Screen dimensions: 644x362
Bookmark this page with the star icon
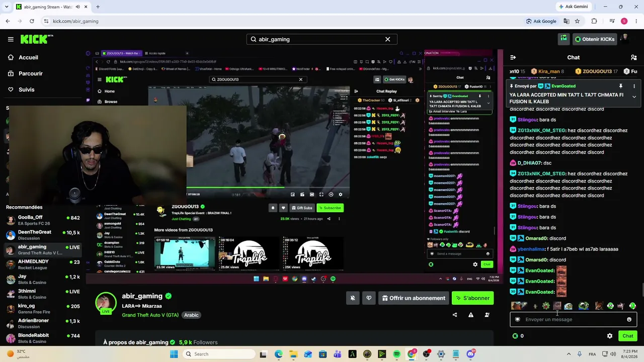coord(577,21)
